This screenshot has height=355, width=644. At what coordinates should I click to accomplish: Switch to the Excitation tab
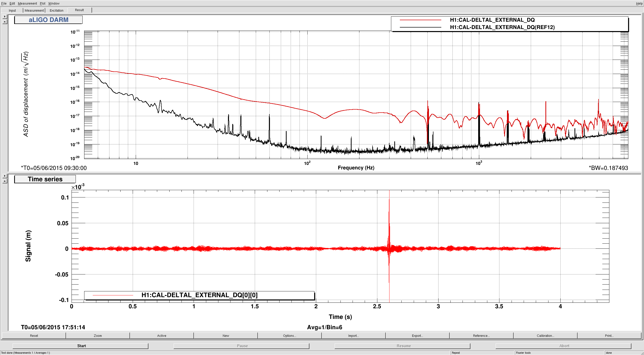point(56,10)
